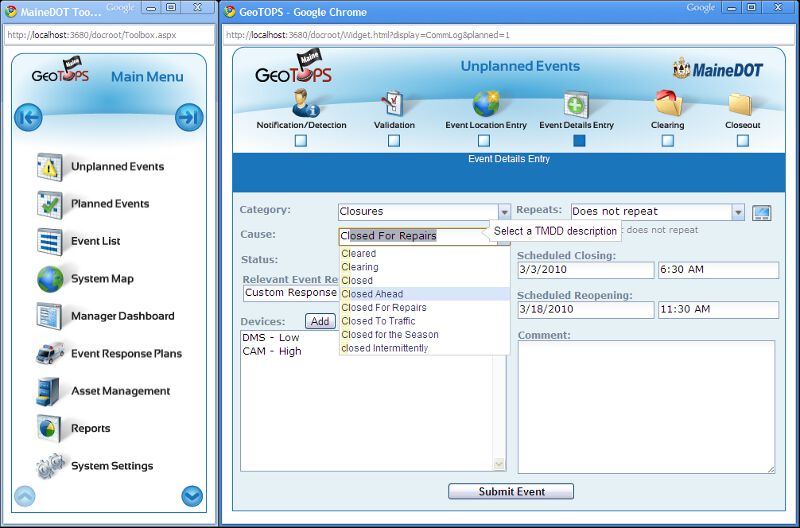Select the CAM - High device entry
800x528 pixels.
point(272,351)
